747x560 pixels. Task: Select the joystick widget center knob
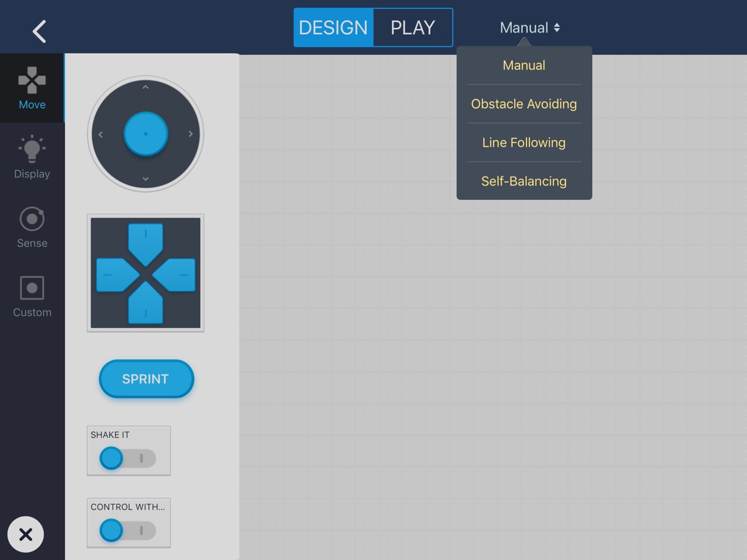(x=146, y=134)
